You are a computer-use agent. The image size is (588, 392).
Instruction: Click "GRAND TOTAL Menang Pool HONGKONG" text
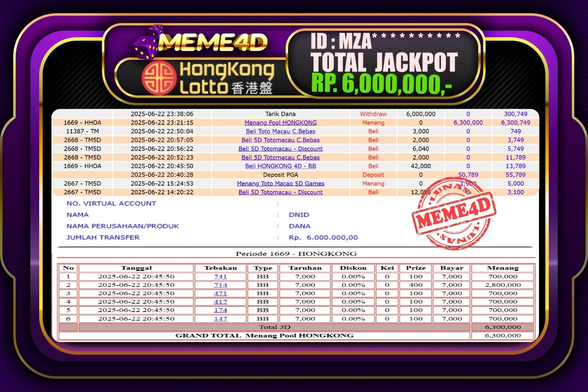pos(265,336)
